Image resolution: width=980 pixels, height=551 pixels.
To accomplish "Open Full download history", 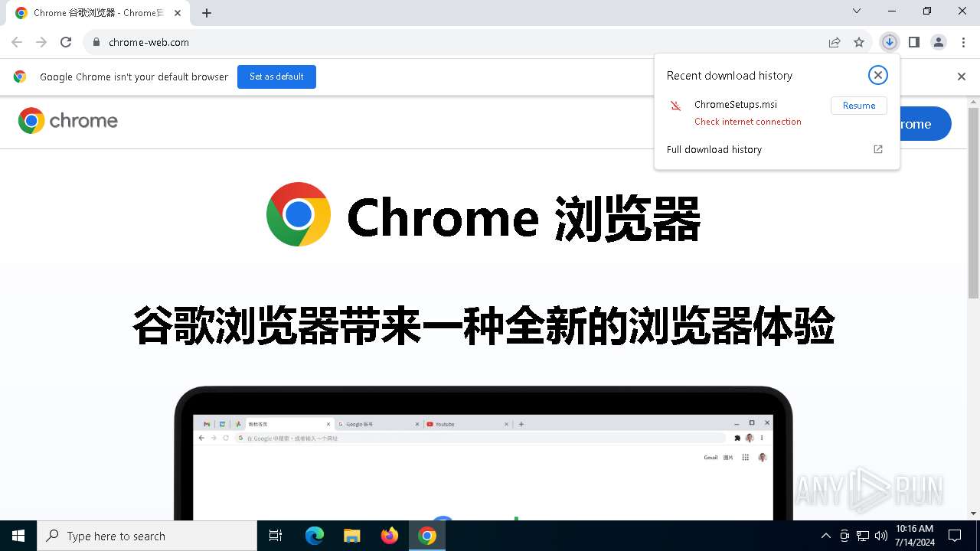I will tap(714, 149).
